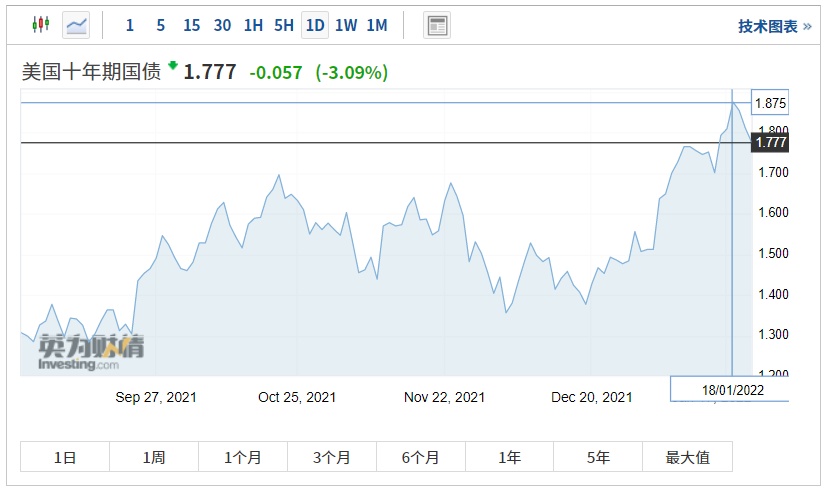Switch to the 1W interval
Image resolution: width=825 pixels, height=490 pixels.
pyautogui.click(x=346, y=25)
